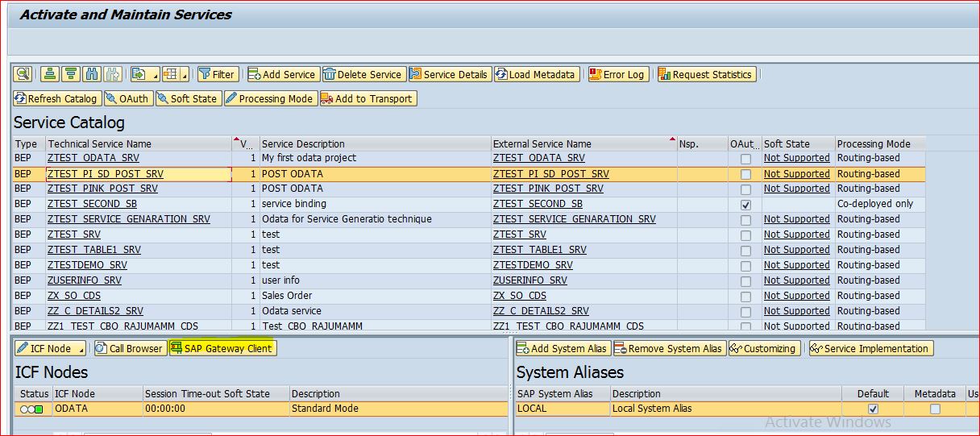
Task: Open the Error Log
Action: [x=617, y=74]
